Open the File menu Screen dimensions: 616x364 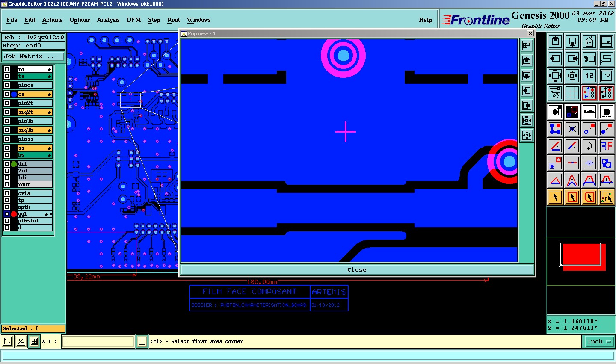(x=12, y=20)
